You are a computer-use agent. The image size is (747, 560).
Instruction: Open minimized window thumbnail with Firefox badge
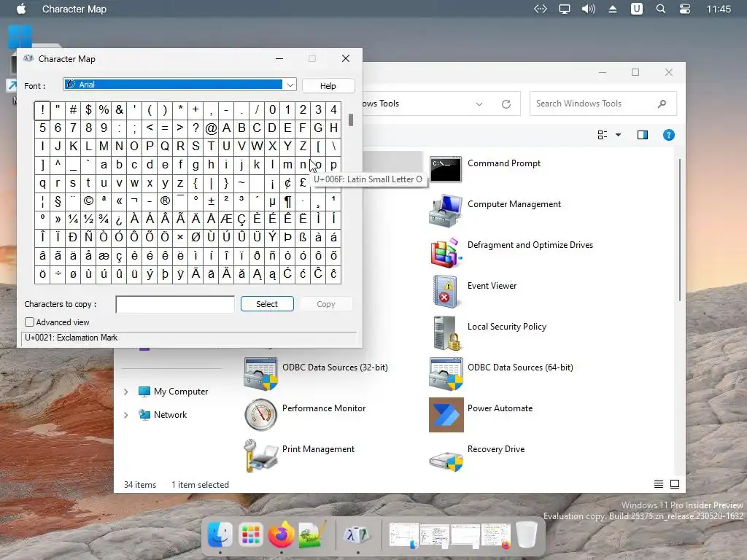click(x=496, y=534)
